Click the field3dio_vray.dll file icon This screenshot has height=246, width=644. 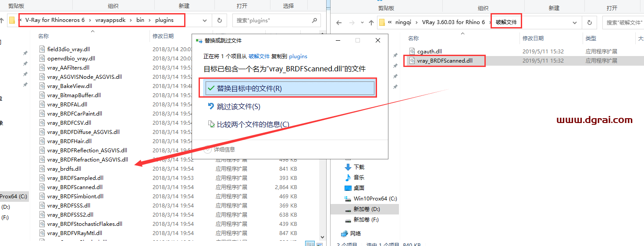pos(42,49)
